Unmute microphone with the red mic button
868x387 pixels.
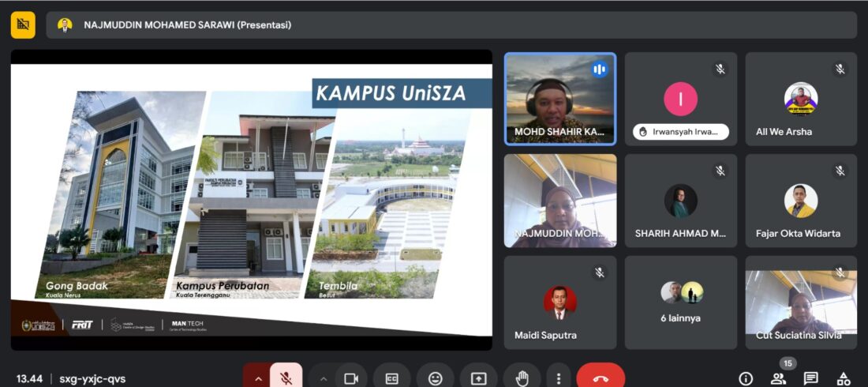[286, 378]
